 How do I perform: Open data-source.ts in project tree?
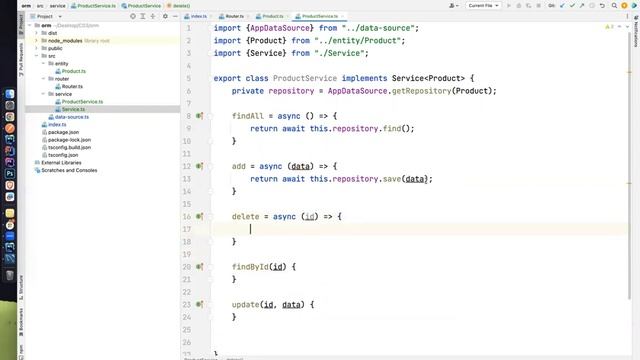(72, 117)
